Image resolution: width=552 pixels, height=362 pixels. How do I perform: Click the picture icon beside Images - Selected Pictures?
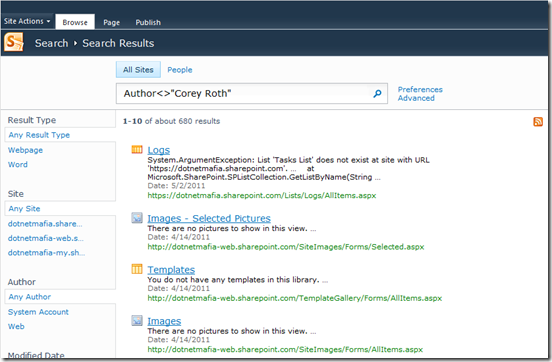pos(137,218)
